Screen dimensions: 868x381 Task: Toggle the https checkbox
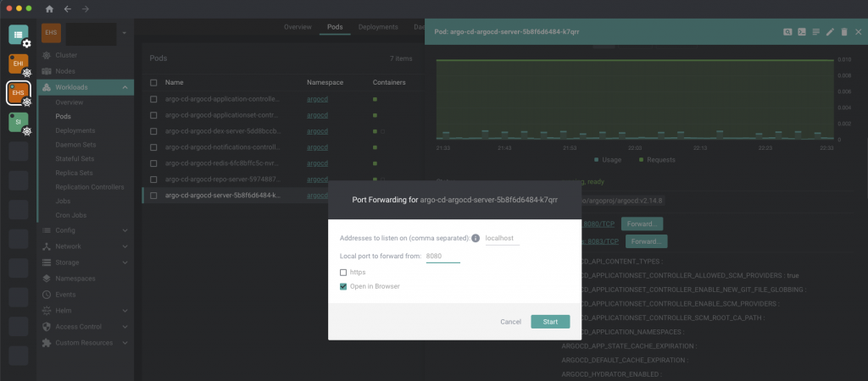[343, 273]
